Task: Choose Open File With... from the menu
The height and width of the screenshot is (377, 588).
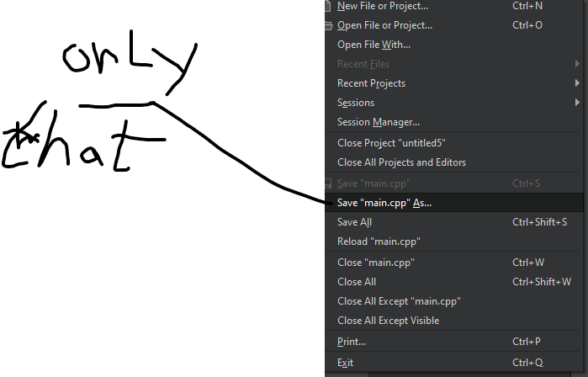Action: (373, 45)
